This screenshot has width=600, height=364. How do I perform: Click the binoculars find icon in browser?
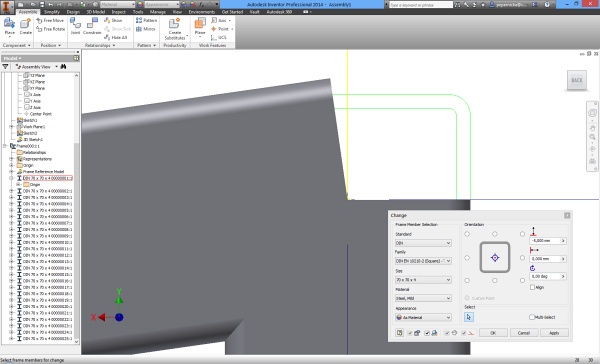(64, 67)
